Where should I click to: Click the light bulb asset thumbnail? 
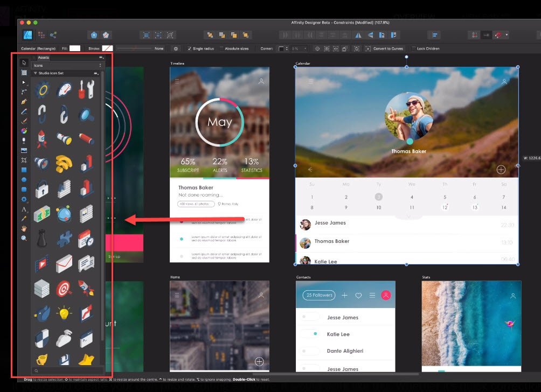[64, 313]
